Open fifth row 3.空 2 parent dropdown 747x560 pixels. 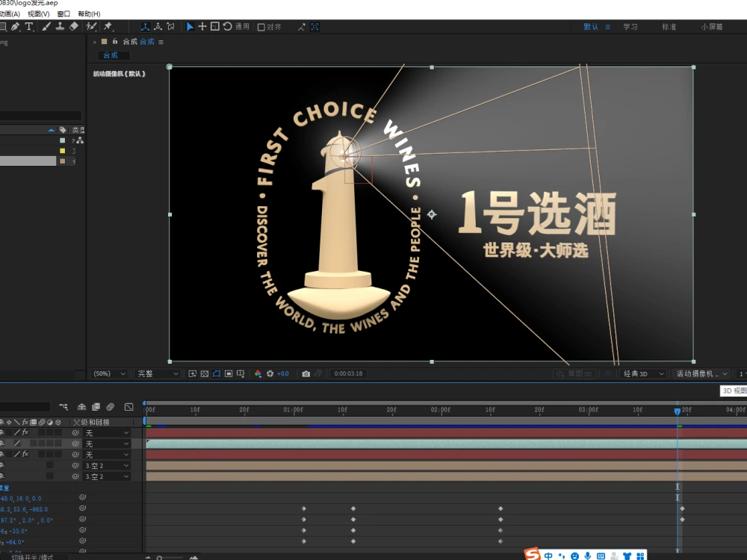[x=107, y=476]
